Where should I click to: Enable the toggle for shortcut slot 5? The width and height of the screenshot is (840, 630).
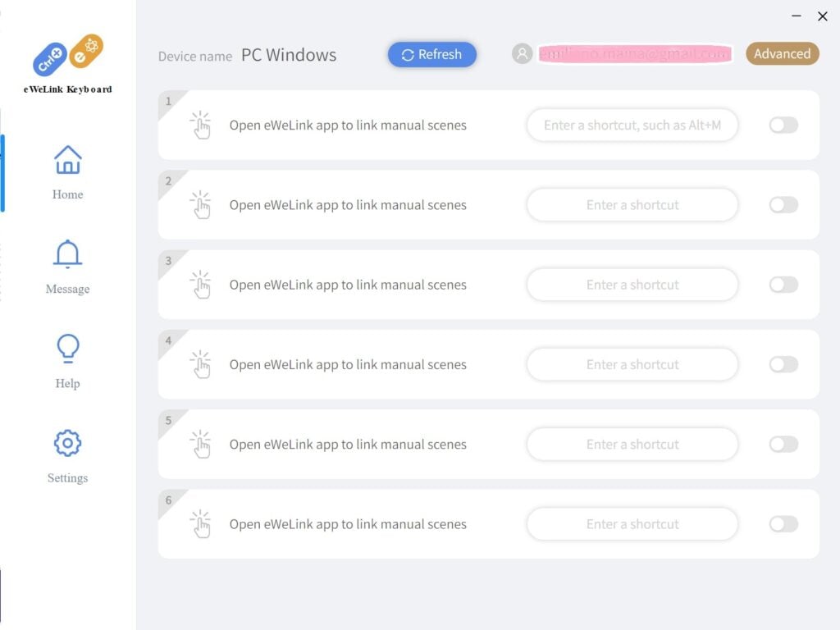pos(783,444)
